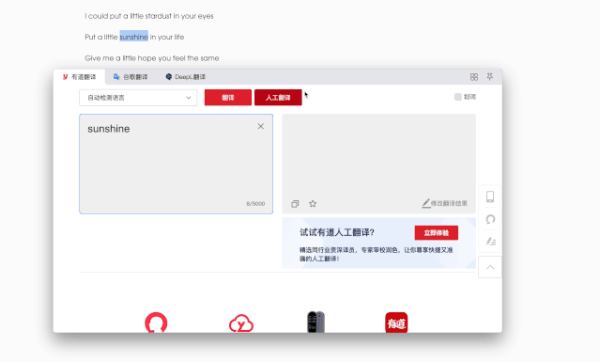Click the headset support sidebar icon
The width and height of the screenshot is (600, 362).
point(490,219)
